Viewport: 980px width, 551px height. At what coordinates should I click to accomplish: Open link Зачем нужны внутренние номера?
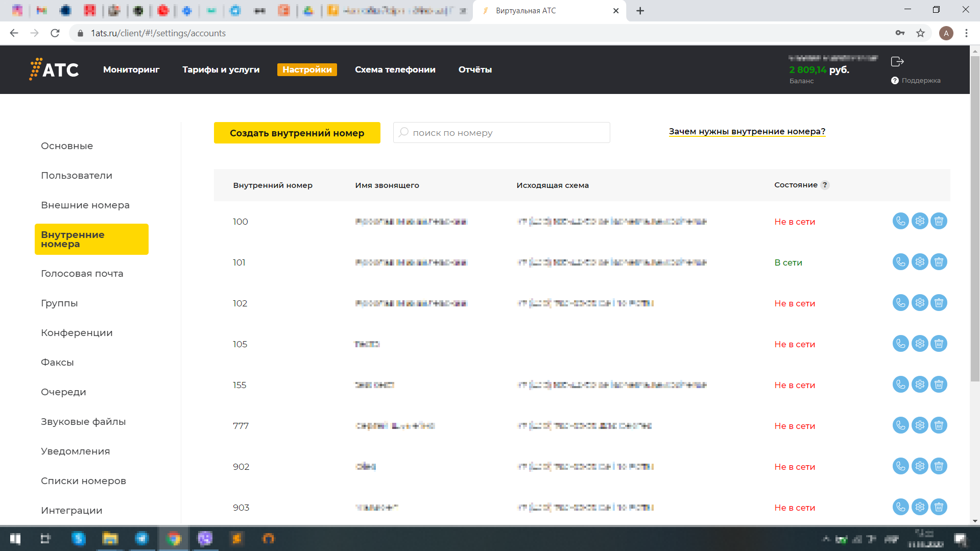coord(747,132)
